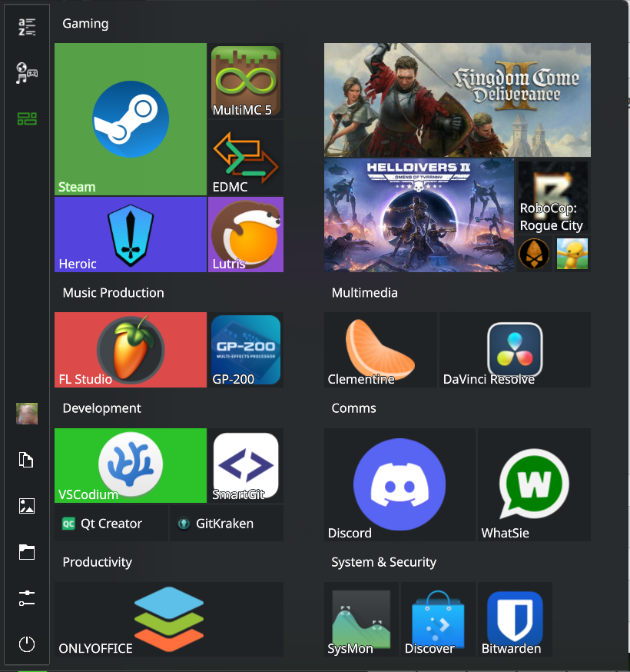This screenshot has width=630, height=672.
Task: Open the EDMC tile
Action: pos(246,158)
